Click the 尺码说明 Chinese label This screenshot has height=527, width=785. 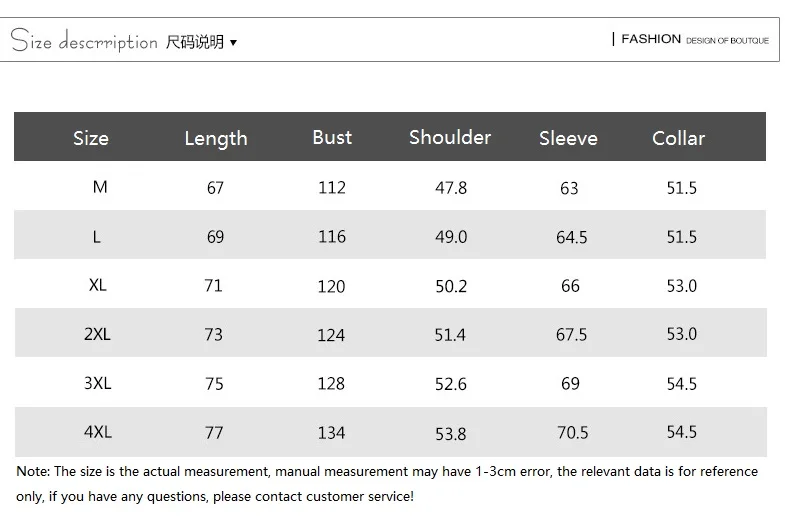coord(195,42)
